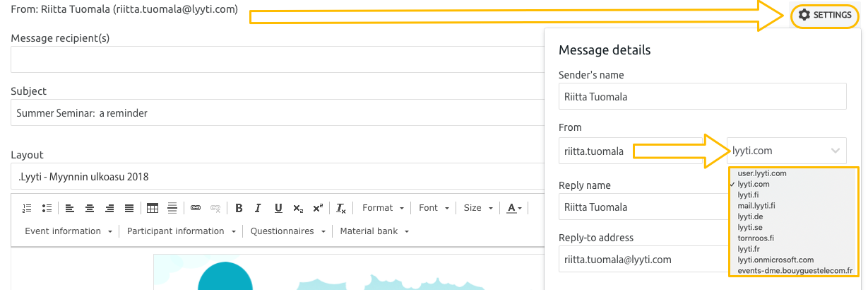Screen dimensions: 868x290
Task: Insert a link with the link icon
Action: 196,208
